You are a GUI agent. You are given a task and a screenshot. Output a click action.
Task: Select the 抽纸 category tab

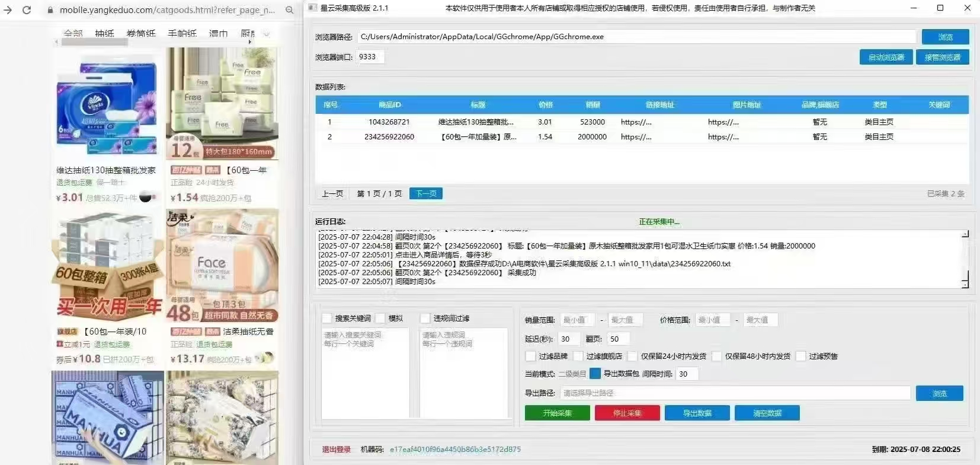point(104,33)
